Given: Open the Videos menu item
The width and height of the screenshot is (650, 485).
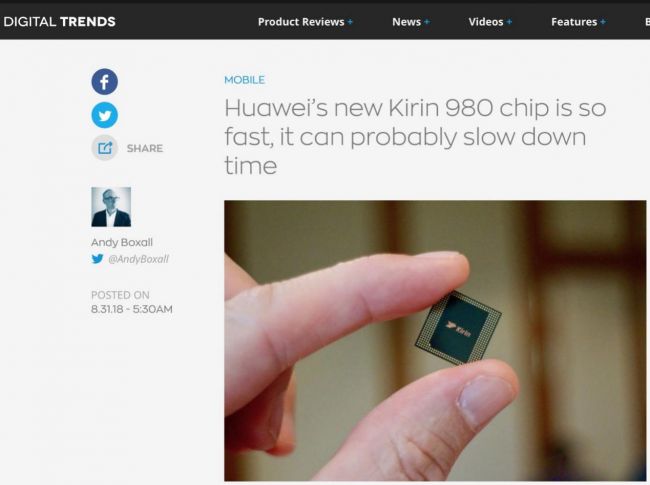Looking at the screenshot, I should [486, 22].
